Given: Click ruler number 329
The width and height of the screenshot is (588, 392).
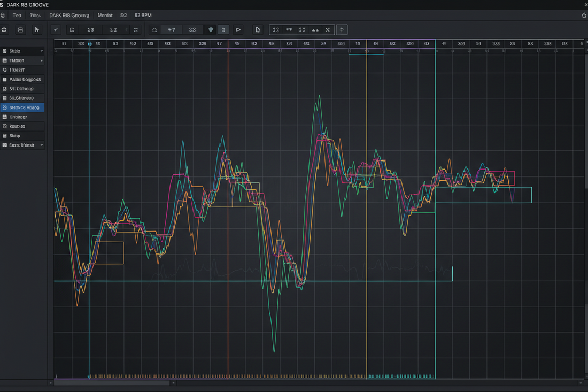Looking at the screenshot, I should 203,44.
